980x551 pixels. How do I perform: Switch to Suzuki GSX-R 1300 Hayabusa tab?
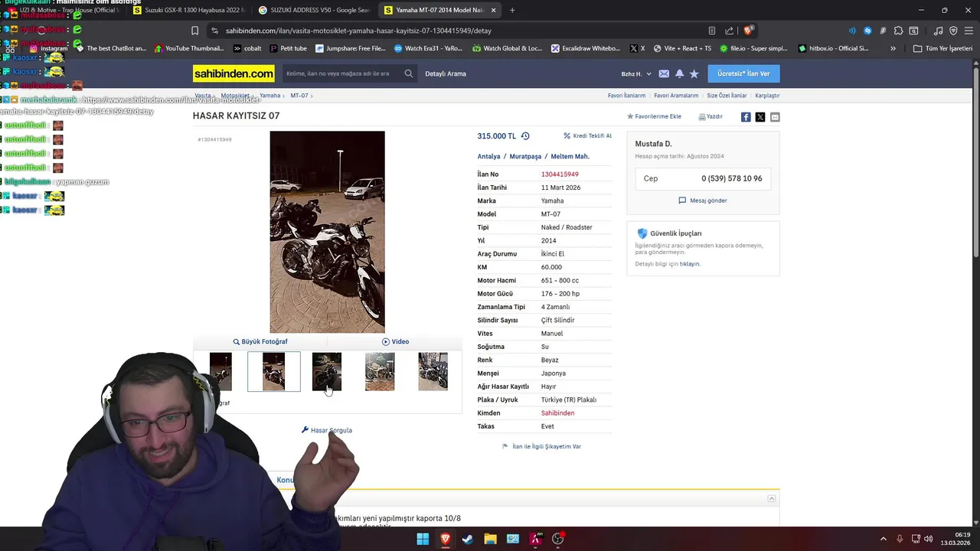(188, 10)
